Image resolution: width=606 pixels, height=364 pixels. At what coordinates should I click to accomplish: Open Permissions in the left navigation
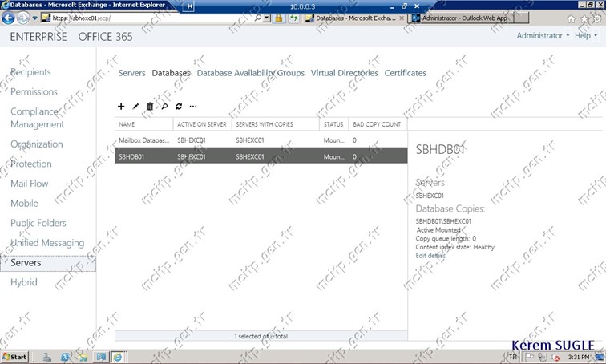pos(34,91)
